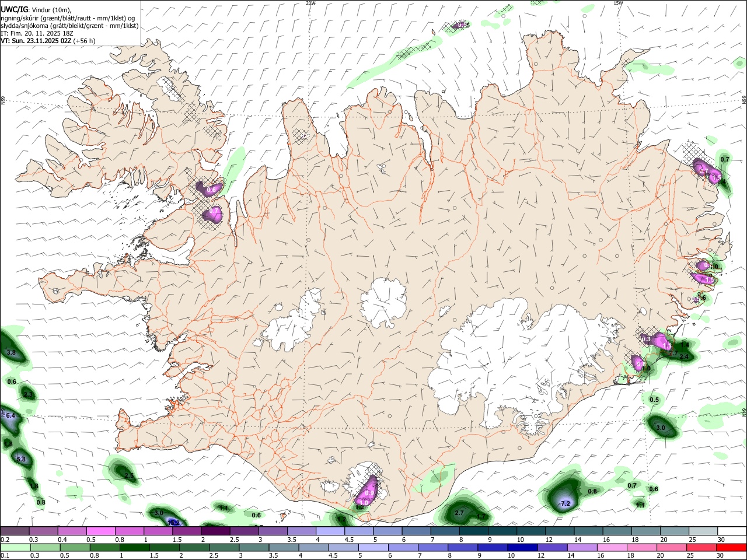The width and height of the screenshot is (747, 560).
Task: Select initial time 'IT: Fim. 20. 11. 2025 18Z'
Action: 37,33
